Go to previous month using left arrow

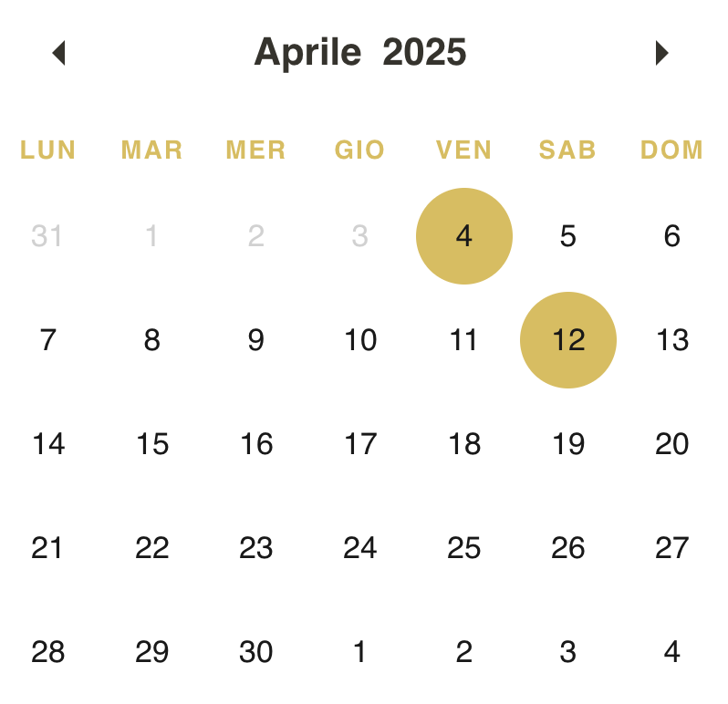tap(59, 53)
